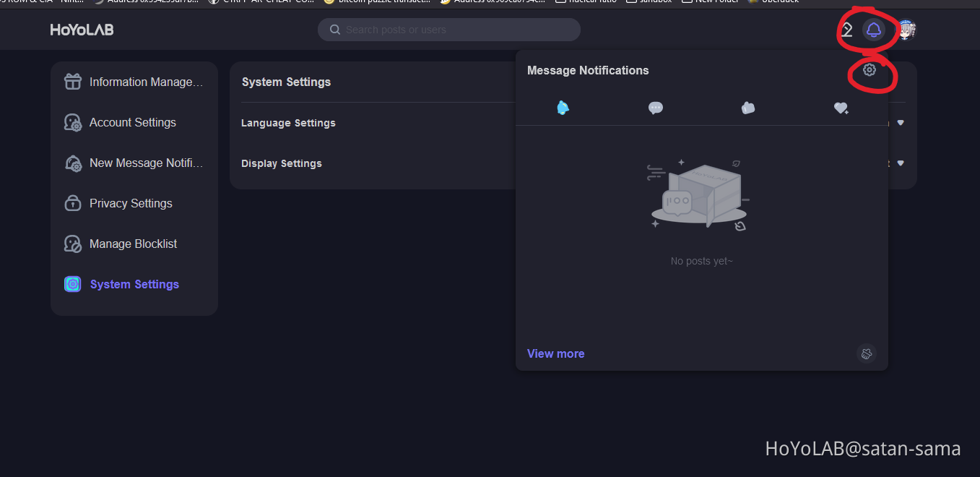
Task: Click the search posts or users field
Action: (x=455, y=30)
